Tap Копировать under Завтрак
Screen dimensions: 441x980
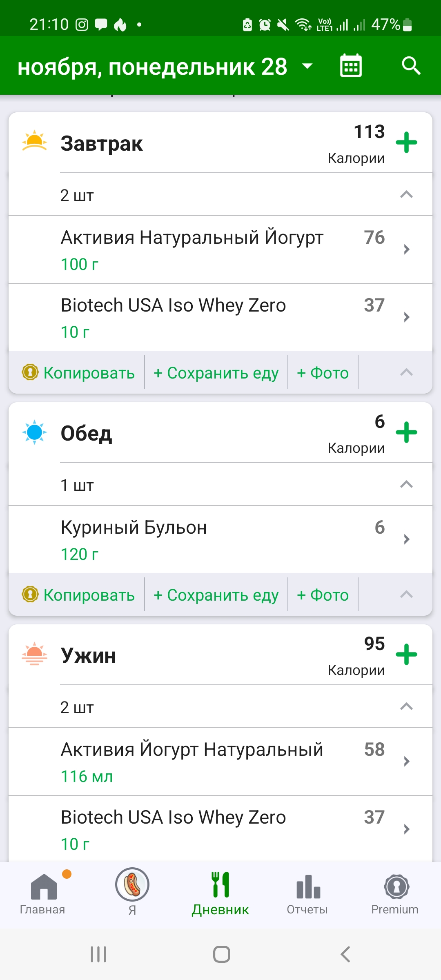78,373
